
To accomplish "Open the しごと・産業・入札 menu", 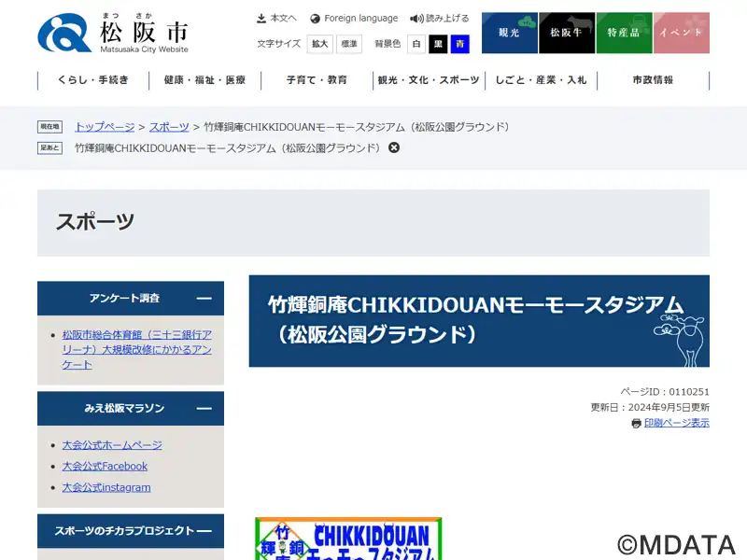I will (x=542, y=80).
